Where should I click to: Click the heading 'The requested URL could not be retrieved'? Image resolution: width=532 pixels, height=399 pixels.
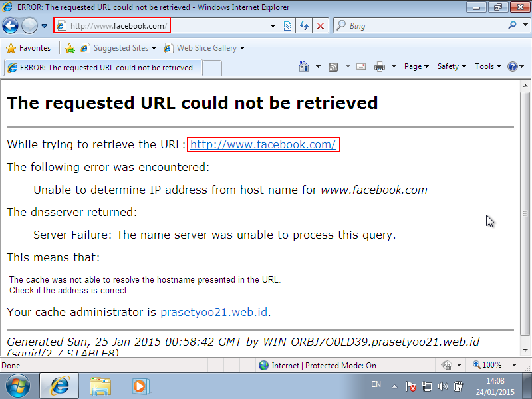pos(192,103)
